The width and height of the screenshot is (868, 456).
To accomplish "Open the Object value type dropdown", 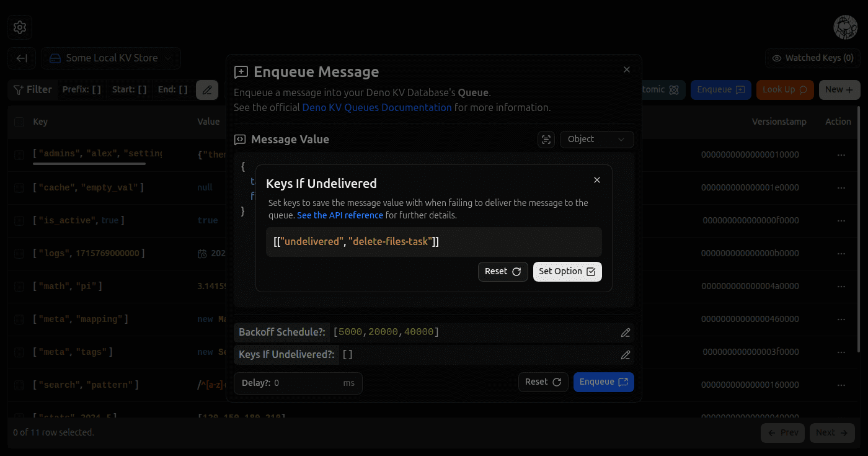I will 596,140.
